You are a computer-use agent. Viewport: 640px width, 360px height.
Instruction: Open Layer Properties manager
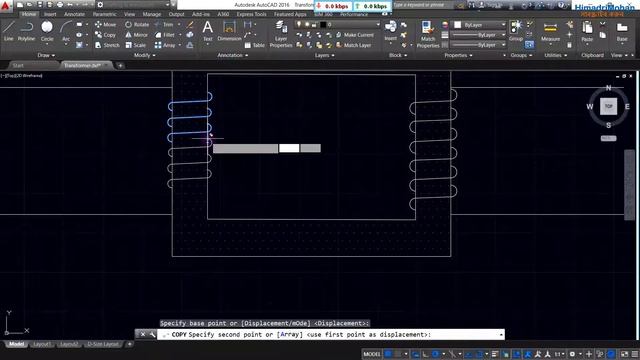281,34
